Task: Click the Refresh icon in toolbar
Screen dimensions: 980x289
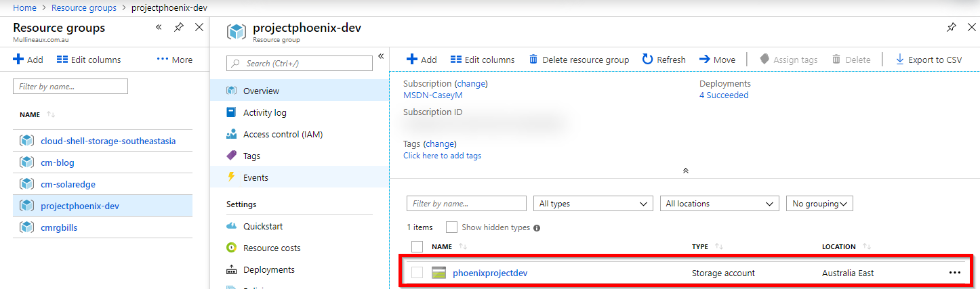Action: (648, 60)
